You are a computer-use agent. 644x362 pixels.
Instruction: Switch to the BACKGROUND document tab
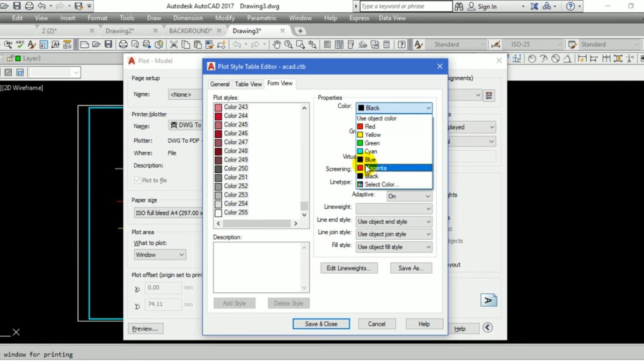191,31
